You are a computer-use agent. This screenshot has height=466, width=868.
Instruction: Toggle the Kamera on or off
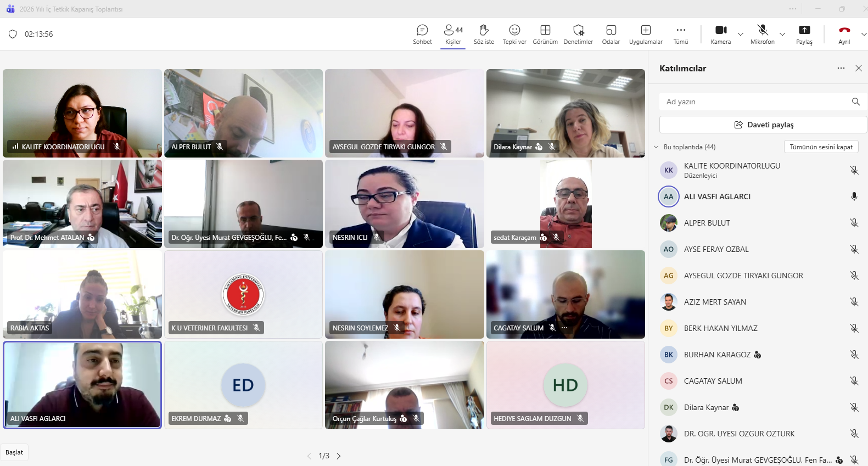tap(721, 34)
